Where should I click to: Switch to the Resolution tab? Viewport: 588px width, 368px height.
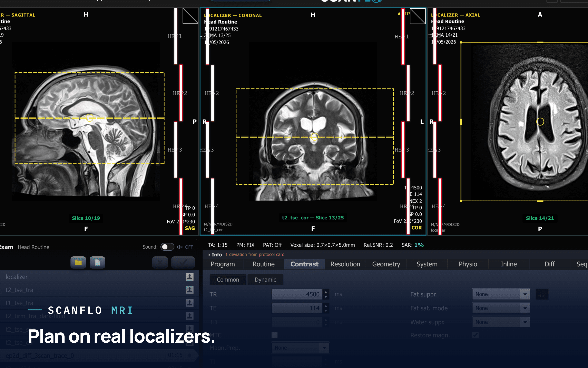pyautogui.click(x=345, y=264)
